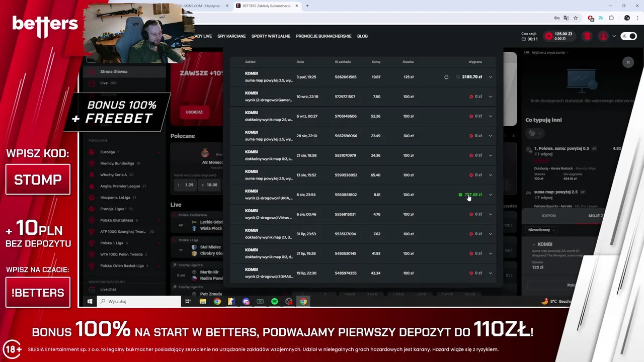Bookmark page with Chrome star icon
The height and width of the screenshot is (362, 644).
[x=576, y=18]
